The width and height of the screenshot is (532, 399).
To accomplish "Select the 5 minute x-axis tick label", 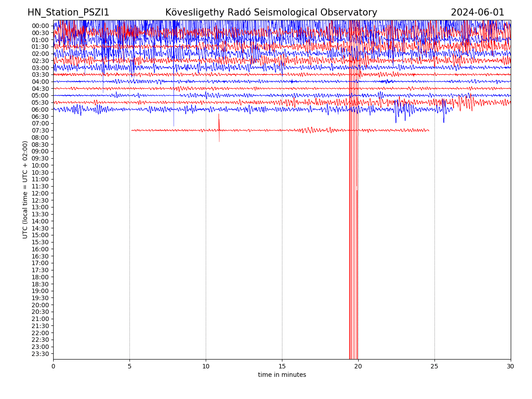I will (x=129, y=367).
